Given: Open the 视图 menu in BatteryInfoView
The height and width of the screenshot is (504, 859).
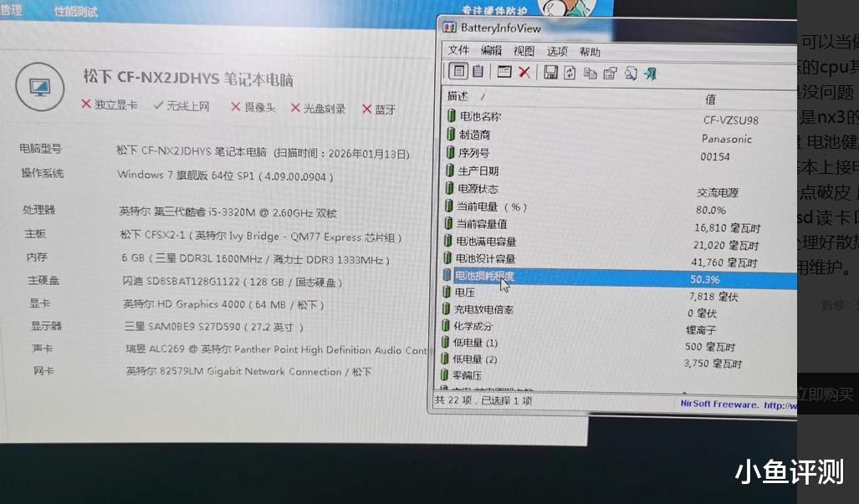Looking at the screenshot, I should pyautogui.click(x=524, y=52).
